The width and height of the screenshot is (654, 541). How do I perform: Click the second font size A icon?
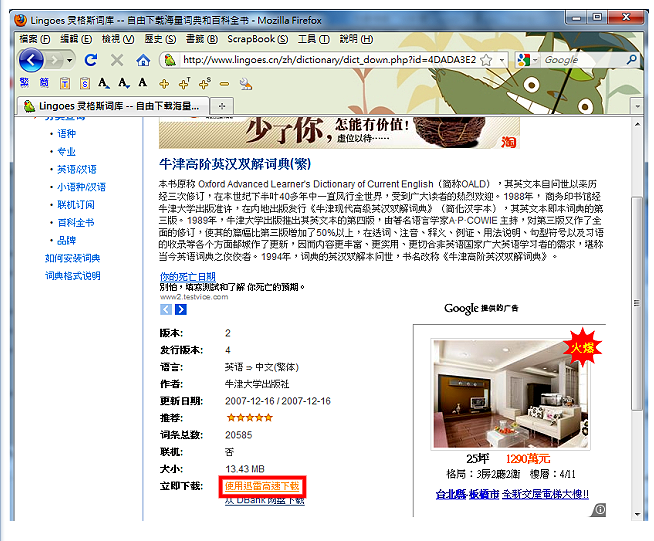pos(123,83)
